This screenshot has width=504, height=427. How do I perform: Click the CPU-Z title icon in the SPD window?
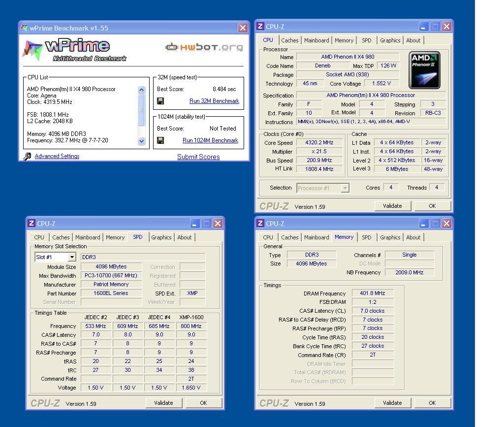[31, 223]
